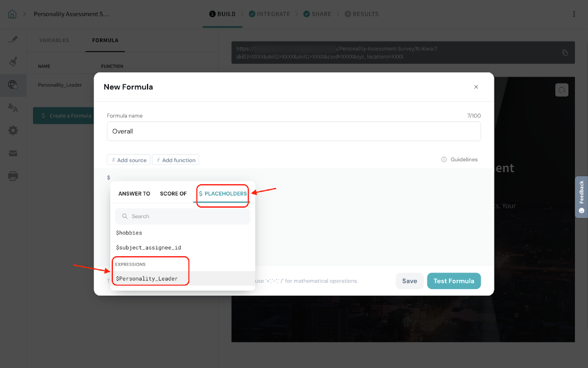Click the envelope email sidebar icon
Image resolution: width=588 pixels, height=368 pixels.
13,153
